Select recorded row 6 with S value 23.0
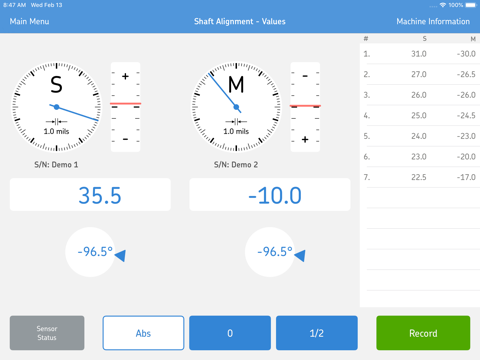Viewport: 480px width, 360px height. (420, 157)
